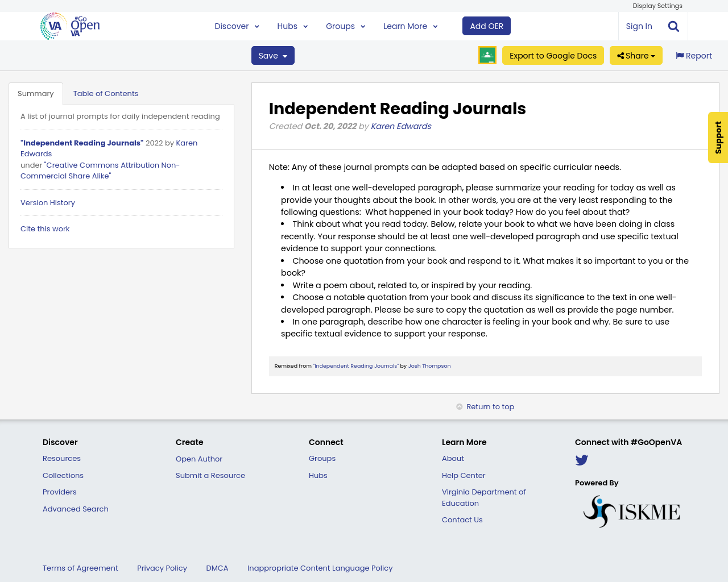Switch to the Table of Contents tab
Screen dimensions: 728x582
click(x=106, y=92)
